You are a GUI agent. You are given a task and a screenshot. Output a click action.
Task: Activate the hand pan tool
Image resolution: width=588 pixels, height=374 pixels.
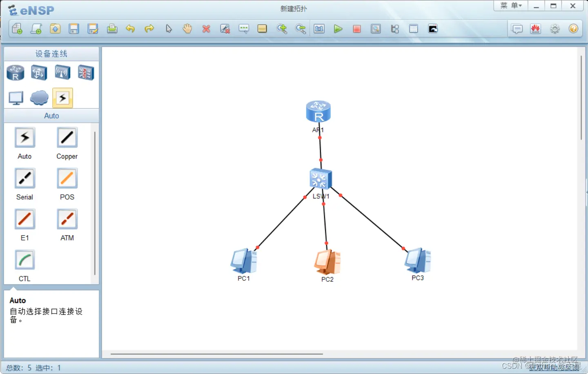[x=187, y=29]
